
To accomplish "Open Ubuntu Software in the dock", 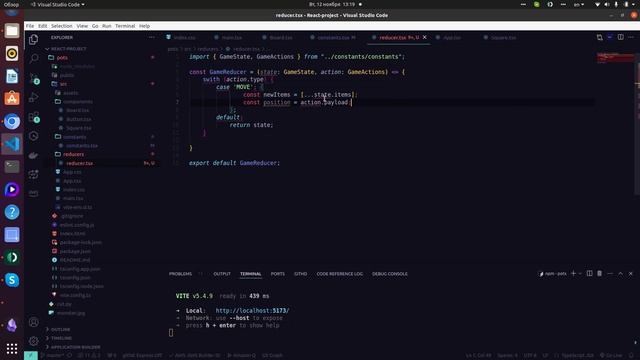I will click(12, 99).
